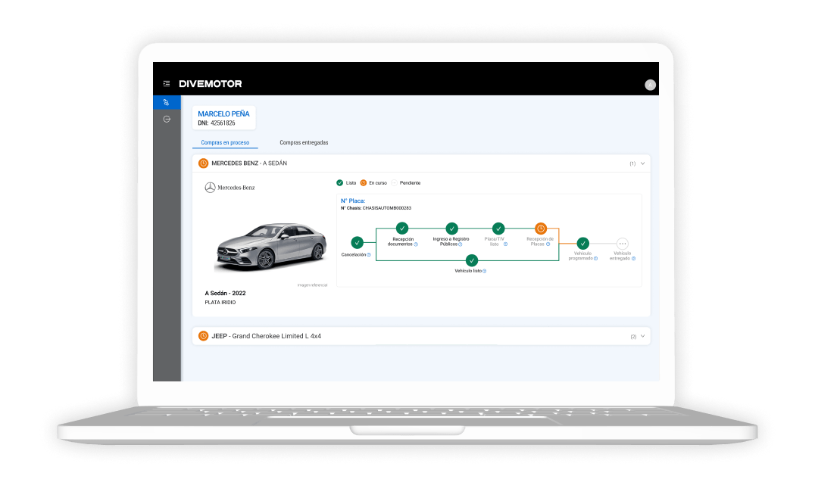Click the Marcelo Peña name card
The width and height of the screenshot is (815, 504).
click(x=223, y=118)
